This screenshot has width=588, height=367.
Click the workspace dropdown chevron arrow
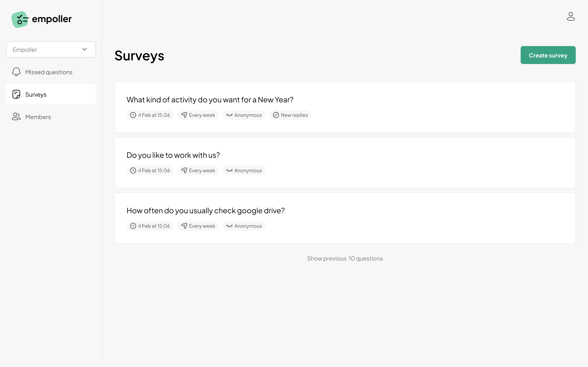[85, 49]
